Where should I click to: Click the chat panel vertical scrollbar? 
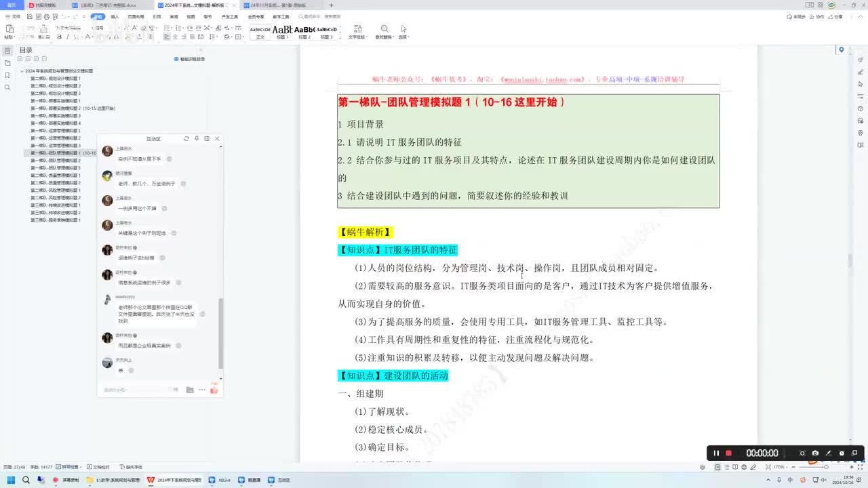click(x=220, y=332)
